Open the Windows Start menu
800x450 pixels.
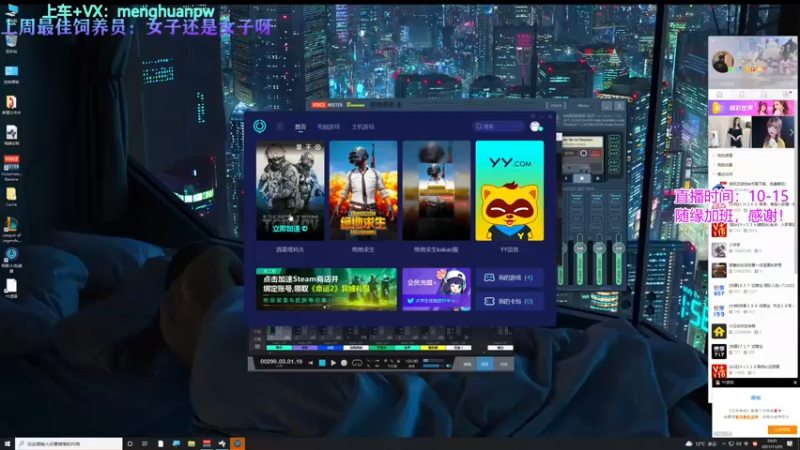[x=7, y=444]
